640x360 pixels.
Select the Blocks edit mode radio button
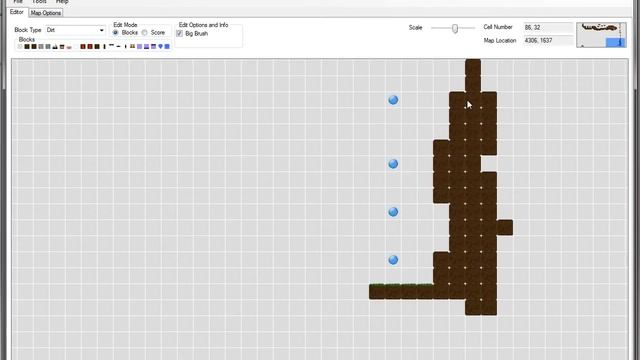pos(116,32)
